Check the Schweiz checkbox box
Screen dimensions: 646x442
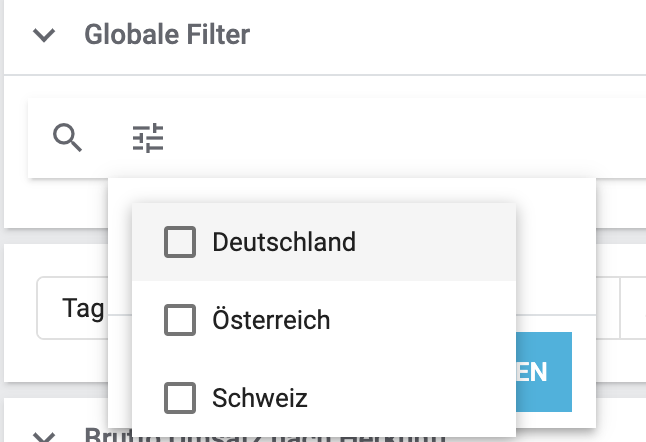click(x=180, y=398)
